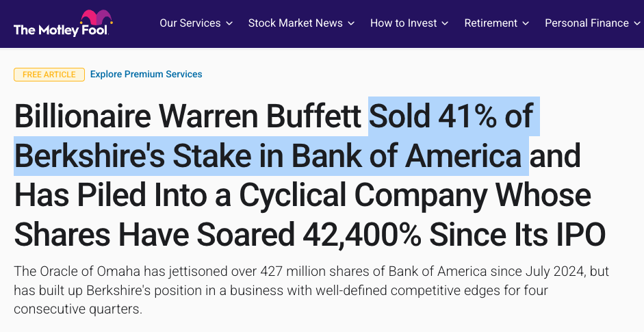Click the highlighted "Sold 41% of" headline text

450,116
